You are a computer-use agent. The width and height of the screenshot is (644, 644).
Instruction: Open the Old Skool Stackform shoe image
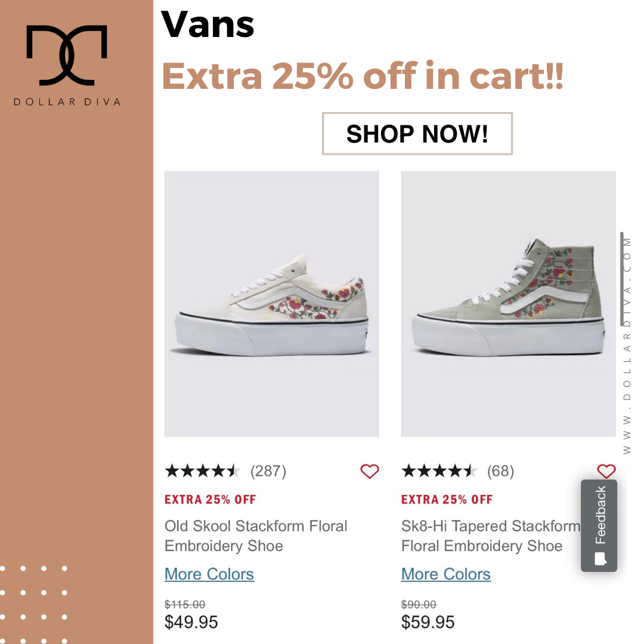click(x=271, y=304)
